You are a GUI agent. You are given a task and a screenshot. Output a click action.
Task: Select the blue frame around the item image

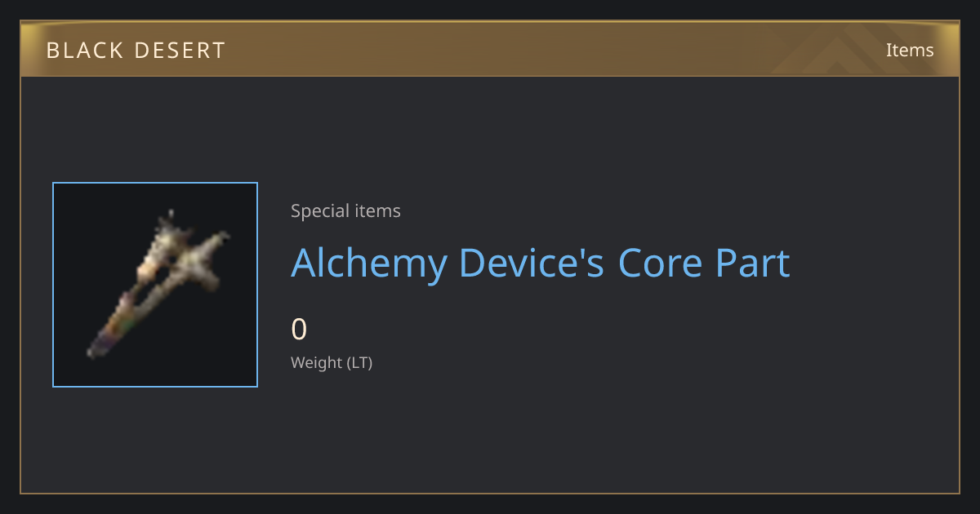click(x=155, y=285)
